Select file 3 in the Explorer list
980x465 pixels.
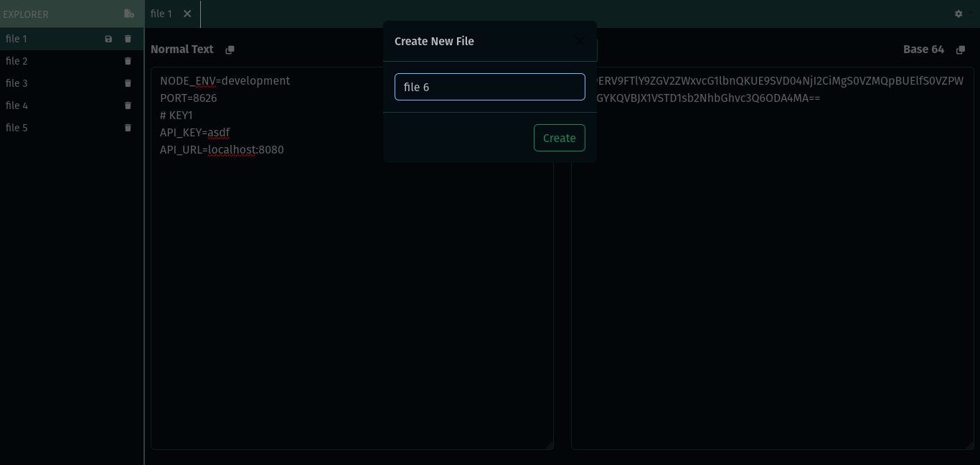[17, 83]
